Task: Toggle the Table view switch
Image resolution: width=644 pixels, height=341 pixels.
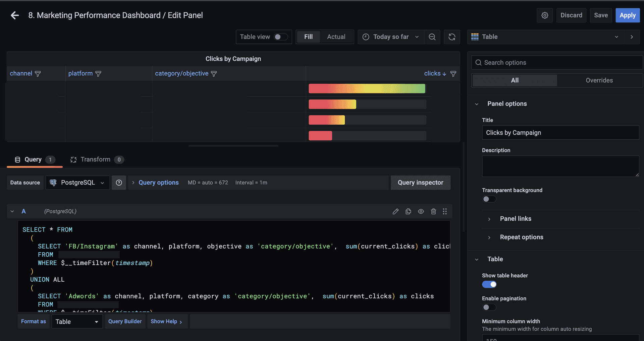Action: coord(280,37)
